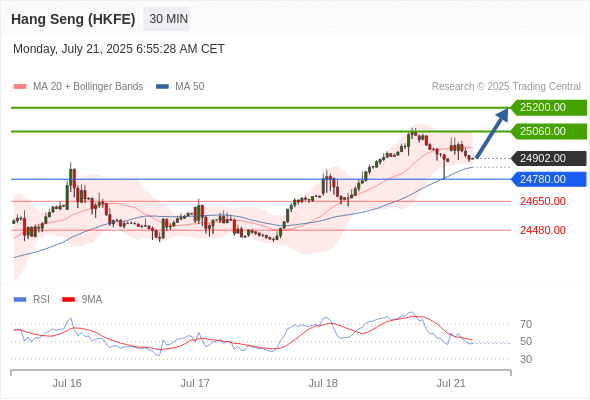Select the 25200.00 green resistance price tag
This screenshot has height=400, width=590.
(x=549, y=108)
